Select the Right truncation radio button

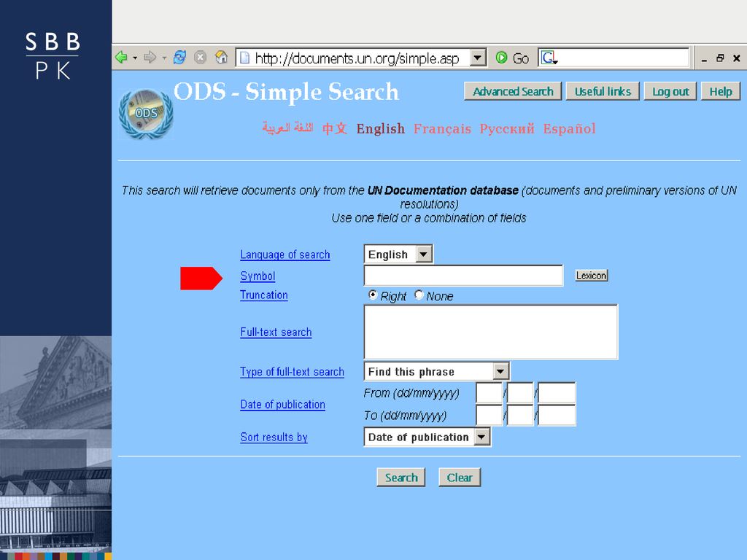(x=373, y=295)
